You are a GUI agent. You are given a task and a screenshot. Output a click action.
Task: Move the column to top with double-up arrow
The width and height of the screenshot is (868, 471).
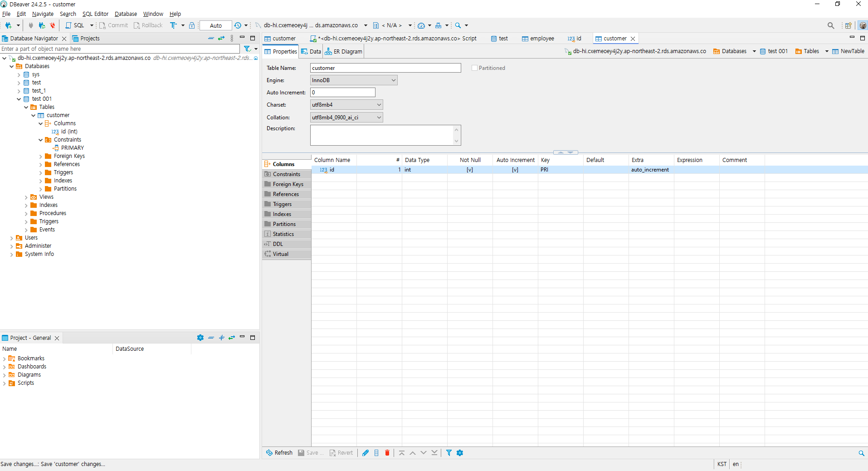pyautogui.click(x=402, y=453)
